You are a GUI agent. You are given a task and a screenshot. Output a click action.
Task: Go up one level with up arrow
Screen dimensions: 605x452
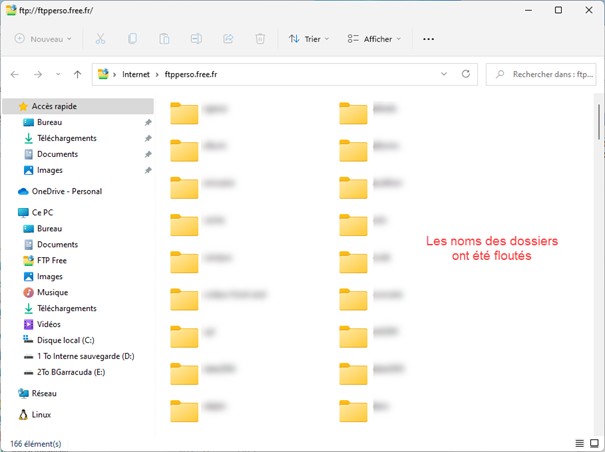(x=78, y=74)
